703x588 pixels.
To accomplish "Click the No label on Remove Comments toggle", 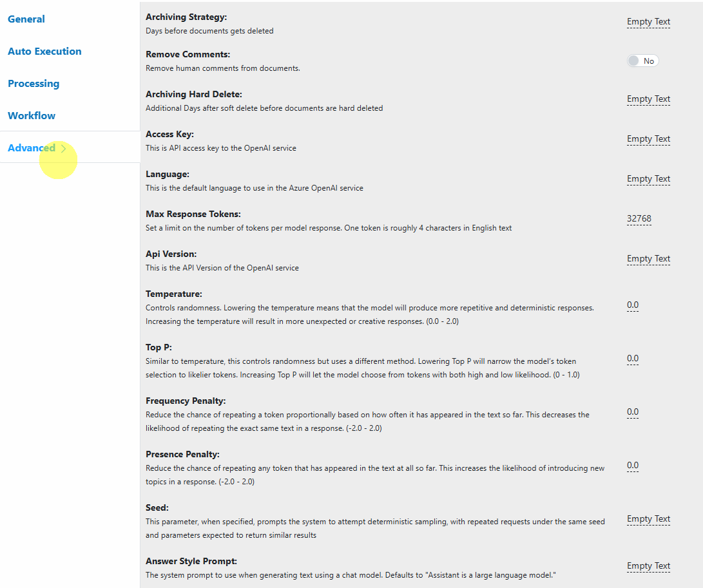I will [649, 61].
